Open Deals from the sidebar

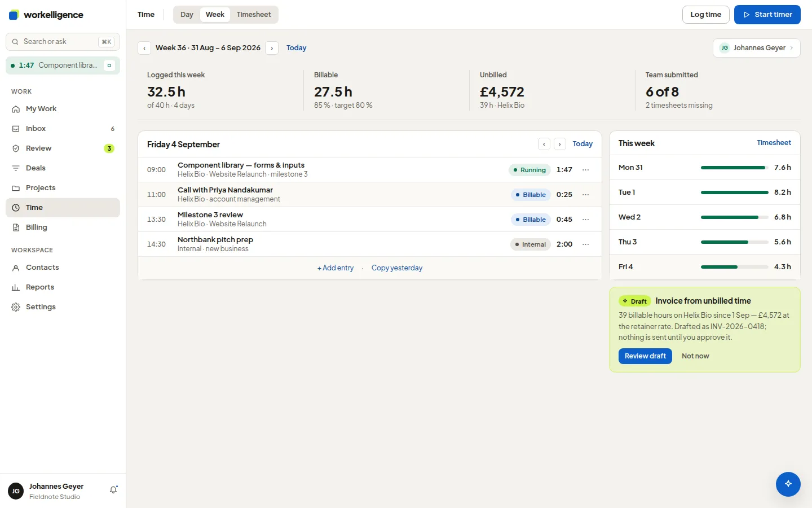63,168
